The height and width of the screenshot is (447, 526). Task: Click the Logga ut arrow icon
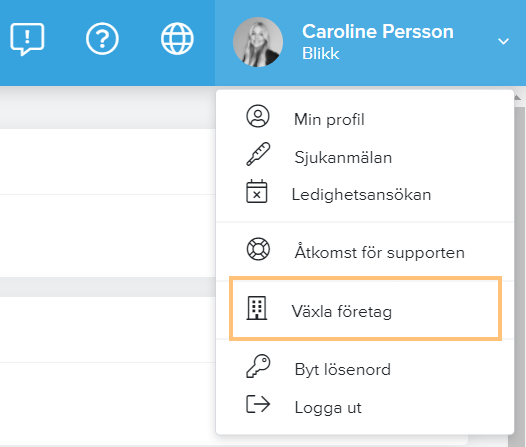tap(258, 404)
